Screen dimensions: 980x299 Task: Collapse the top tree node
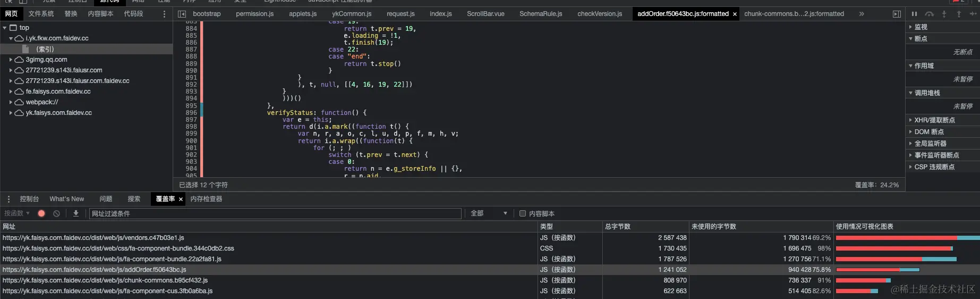[x=5, y=28]
